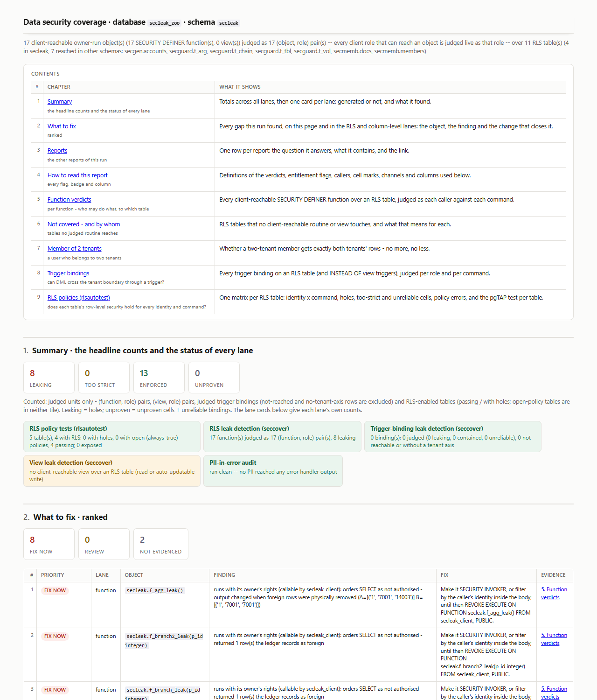Follow the Not covered - and by whom link

click(x=84, y=224)
